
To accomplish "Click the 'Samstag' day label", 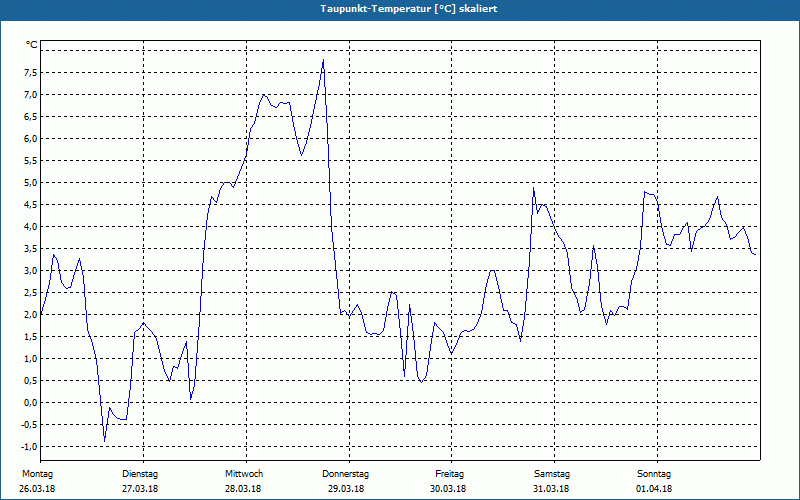I will coord(552,474).
